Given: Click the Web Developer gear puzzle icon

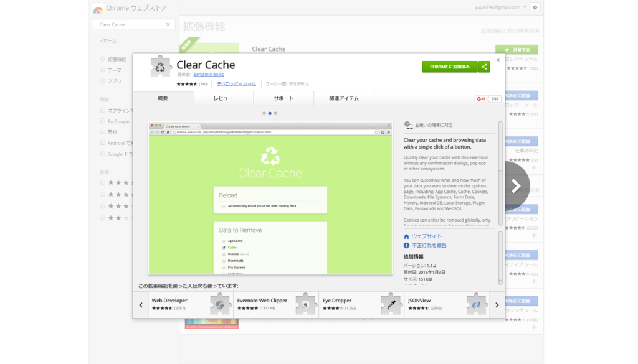Looking at the screenshot, I should 220,305.
